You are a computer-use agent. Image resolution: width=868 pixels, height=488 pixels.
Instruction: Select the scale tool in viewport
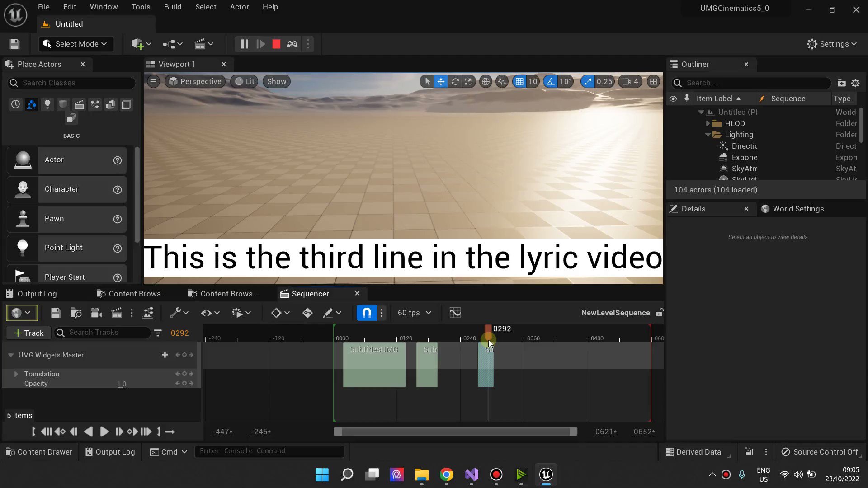pyautogui.click(x=468, y=82)
